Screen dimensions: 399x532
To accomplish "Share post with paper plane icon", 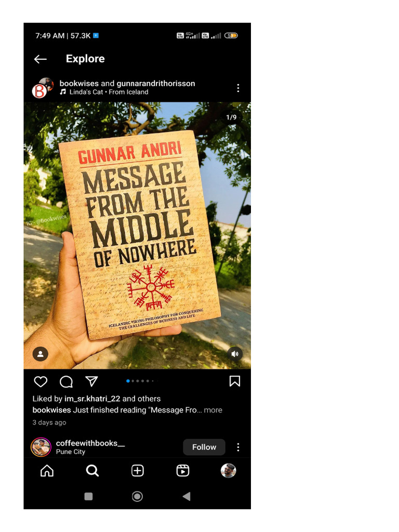I will [x=91, y=381].
